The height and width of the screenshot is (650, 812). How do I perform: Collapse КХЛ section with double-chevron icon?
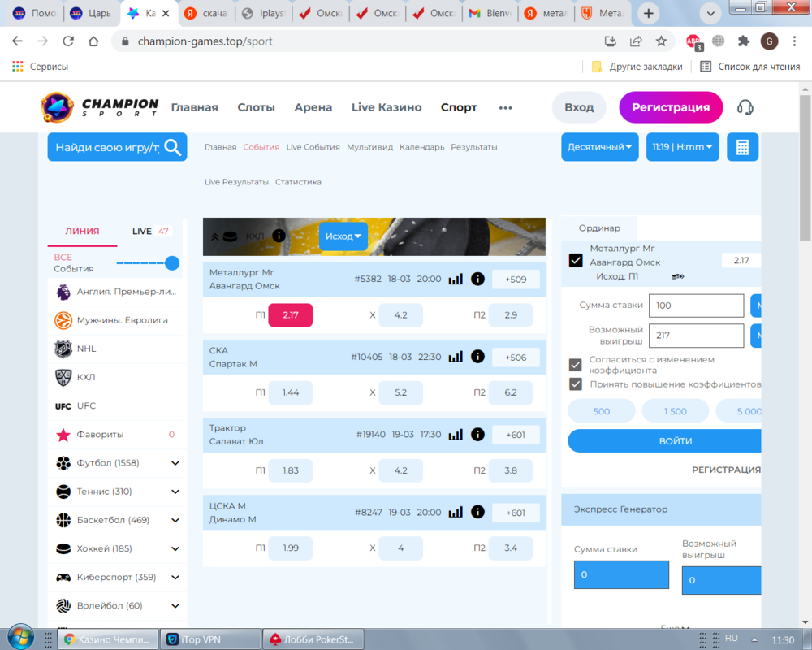pyautogui.click(x=214, y=237)
